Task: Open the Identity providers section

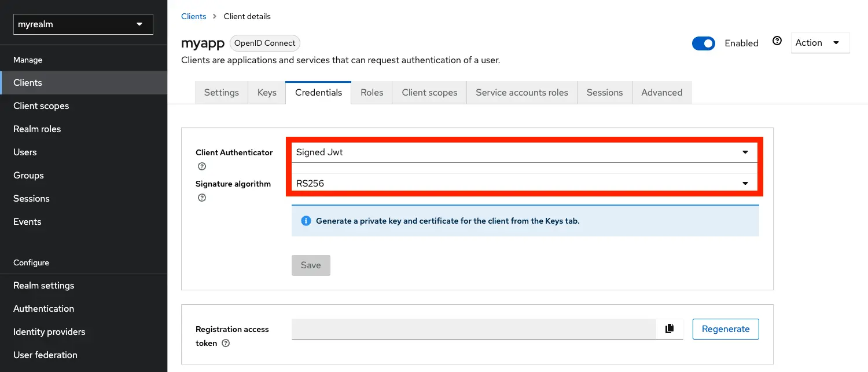Action: pyautogui.click(x=49, y=331)
